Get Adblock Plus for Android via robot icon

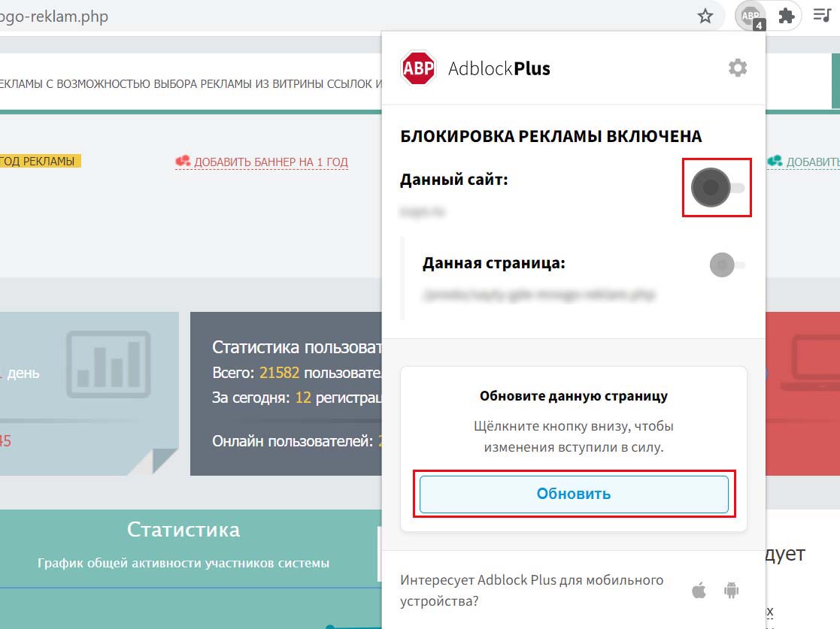731,591
